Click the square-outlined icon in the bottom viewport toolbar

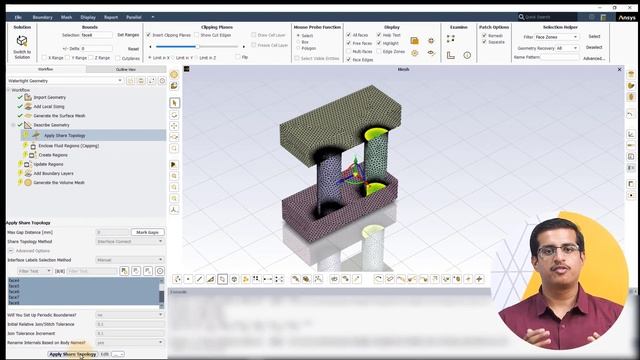(x=222, y=279)
